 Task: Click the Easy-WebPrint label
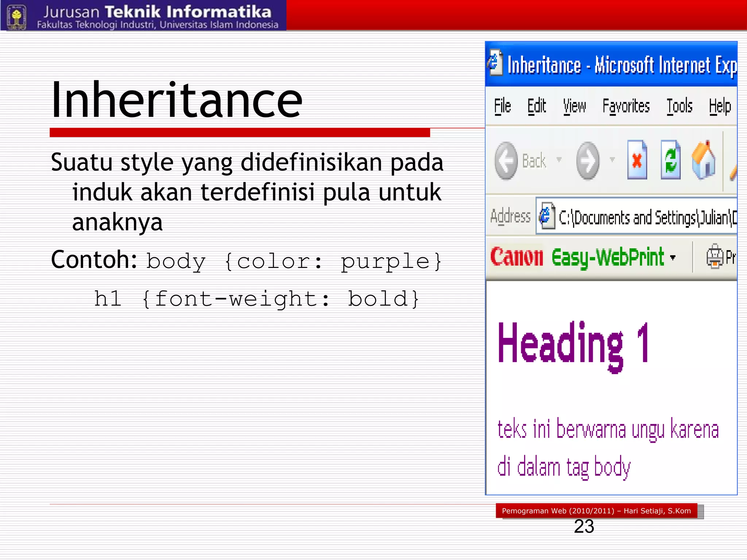[608, 257]
